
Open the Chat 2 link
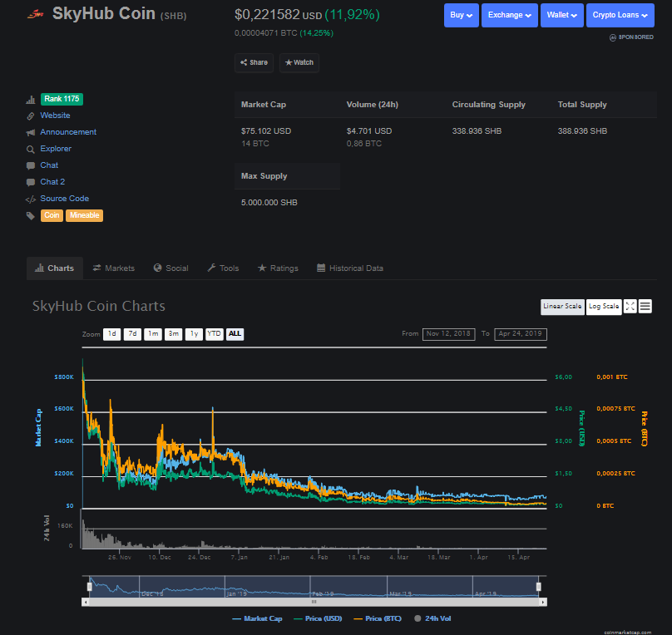pos(52,182)
